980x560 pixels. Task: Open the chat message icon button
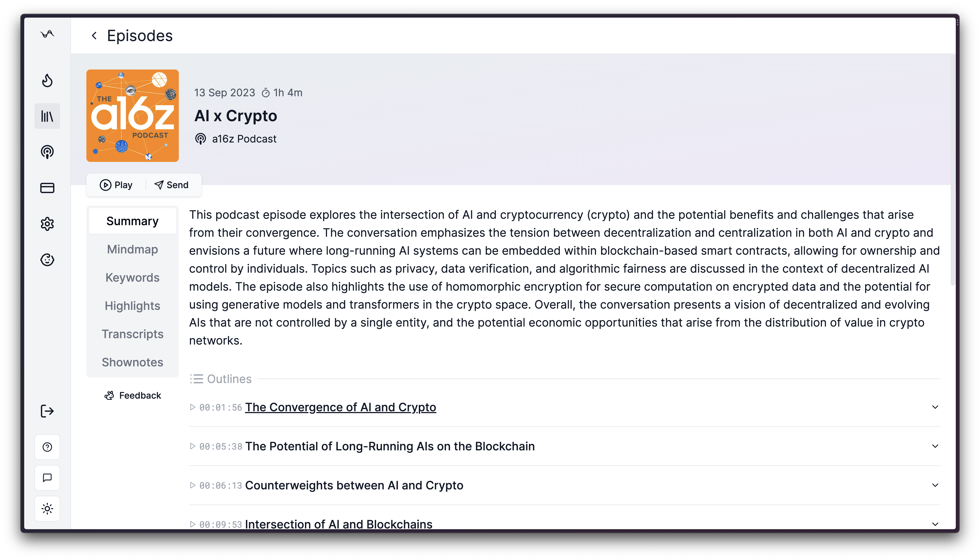tap(47, 478)
